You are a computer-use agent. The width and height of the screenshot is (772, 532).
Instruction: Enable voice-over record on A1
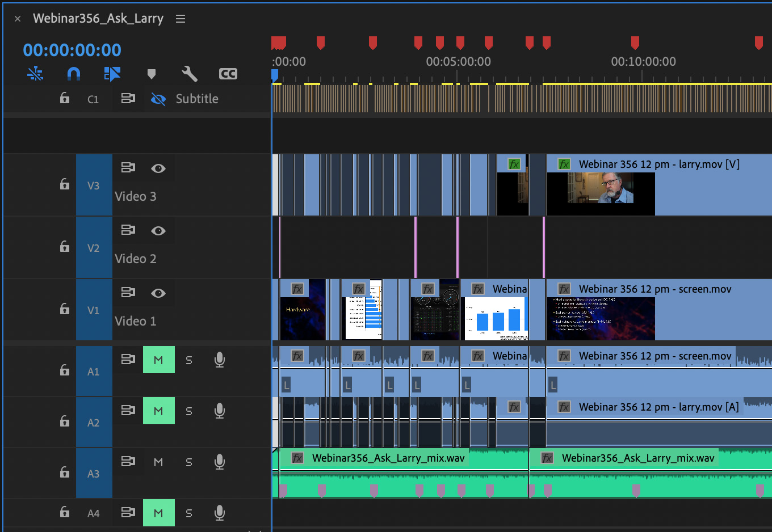click(220, 360)
